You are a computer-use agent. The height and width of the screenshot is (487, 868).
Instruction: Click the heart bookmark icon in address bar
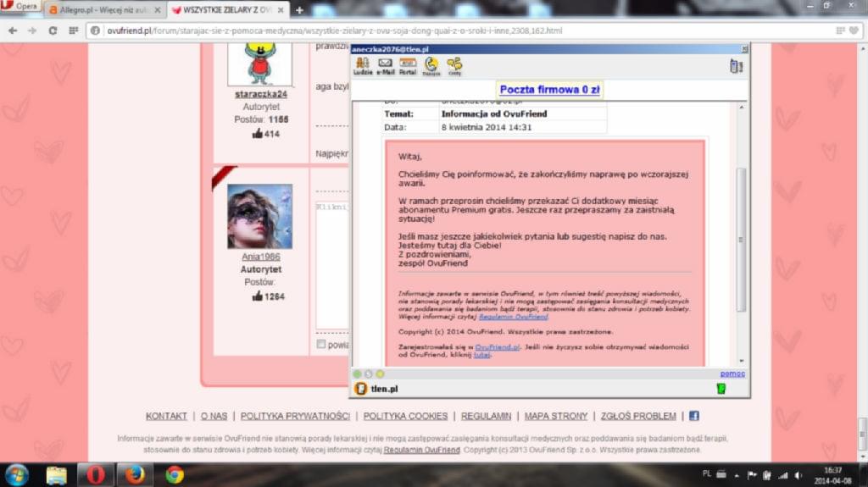click(x=854, y=30)
